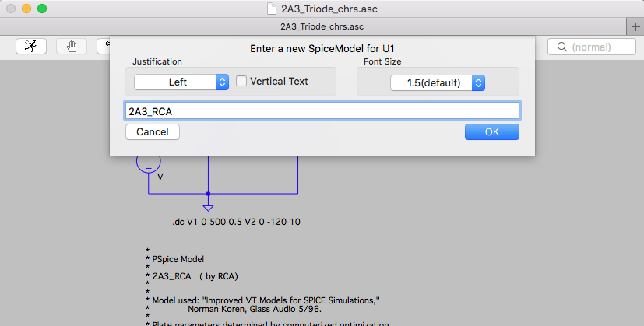Add a new tab with the plus button
644x326 pixels.
point(635,26)
